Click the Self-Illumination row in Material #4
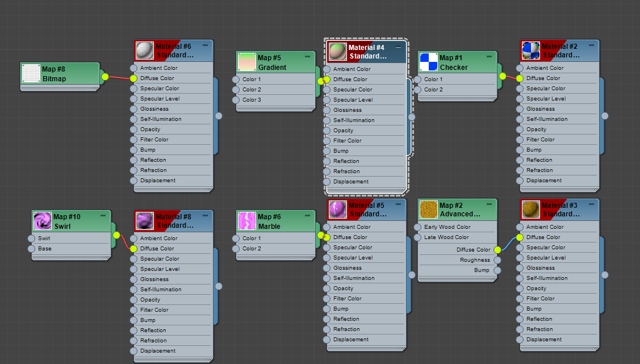 point(366,120)
